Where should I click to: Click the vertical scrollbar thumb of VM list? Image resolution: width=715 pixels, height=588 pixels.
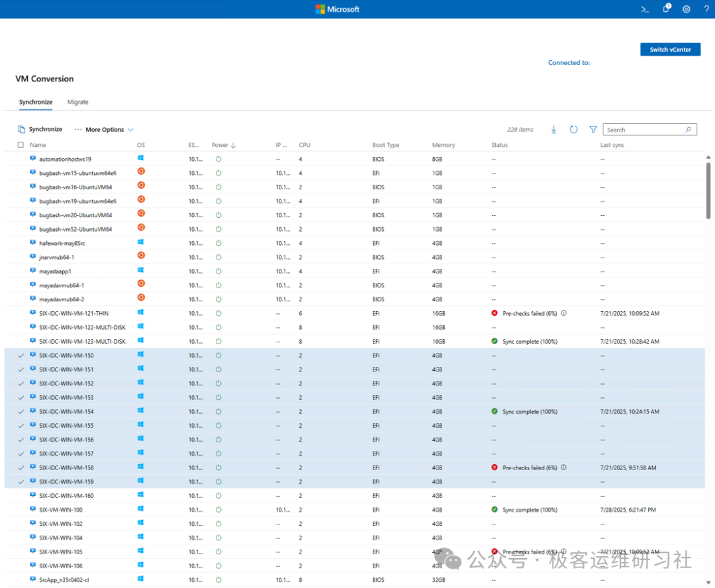click(708, 189)
